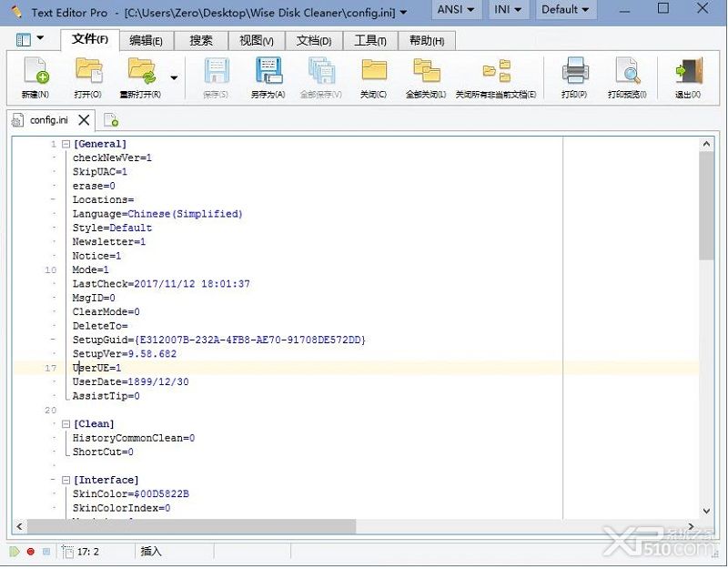Viewport: 728px width, 569px height.
Task: Open the Reopen recent files dropdown arrow
Action: pos(174,77)
